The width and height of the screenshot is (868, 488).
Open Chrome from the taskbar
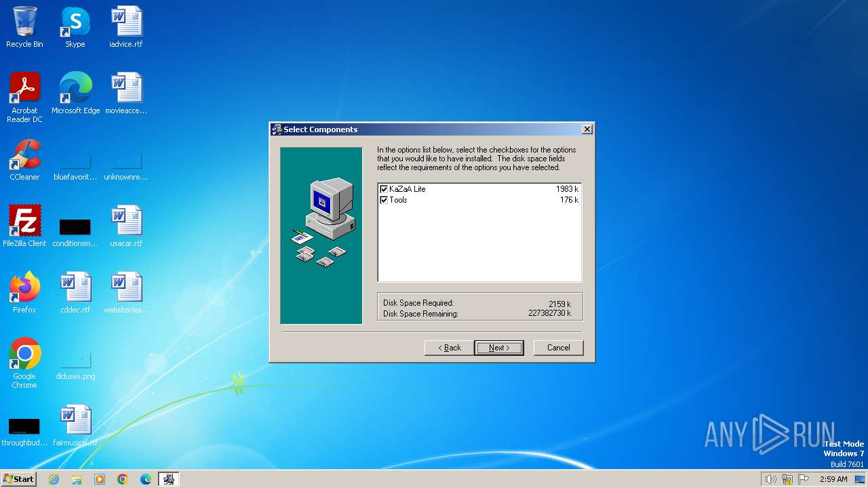pyautogui.click(x=123, y=479)
